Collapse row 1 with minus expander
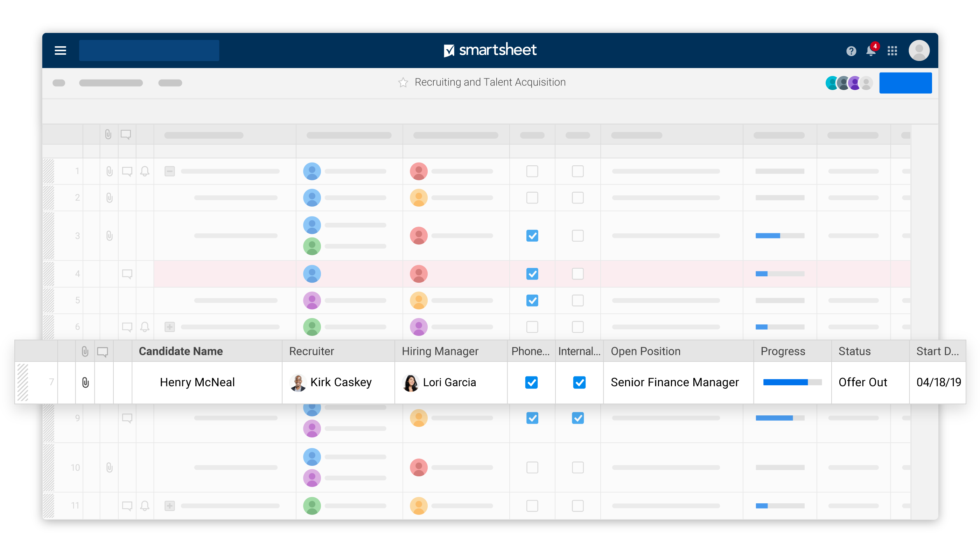Image resolution: width=980 pixels, height=552 pixels. tap(170, 171)
